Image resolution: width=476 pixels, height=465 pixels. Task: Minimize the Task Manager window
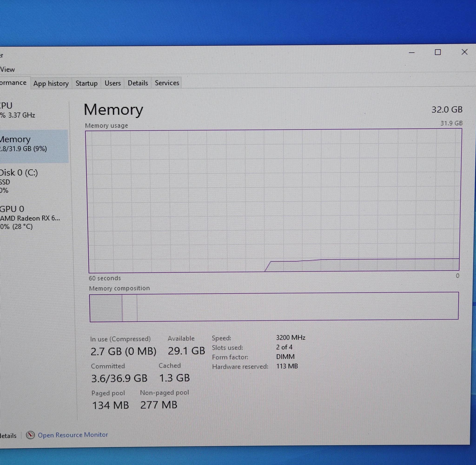click(412, 52)
